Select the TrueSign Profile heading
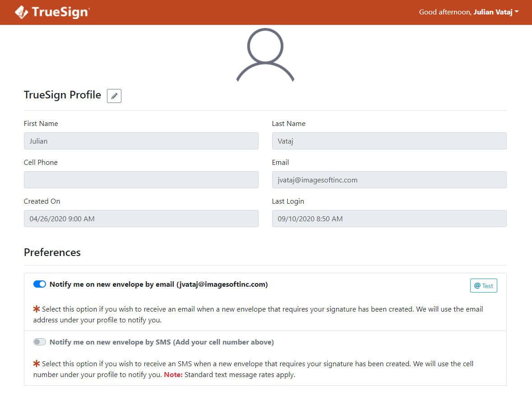This screenshot has height=396, width=532. (x=62, y=95)
